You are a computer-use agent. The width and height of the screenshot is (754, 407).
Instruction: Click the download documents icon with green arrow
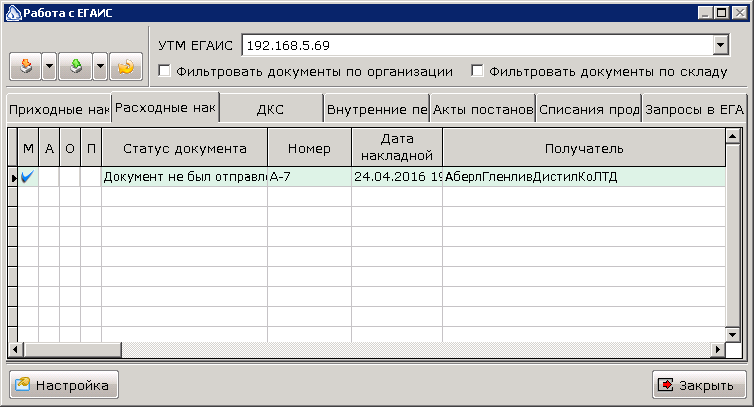[x=75, y=66]
